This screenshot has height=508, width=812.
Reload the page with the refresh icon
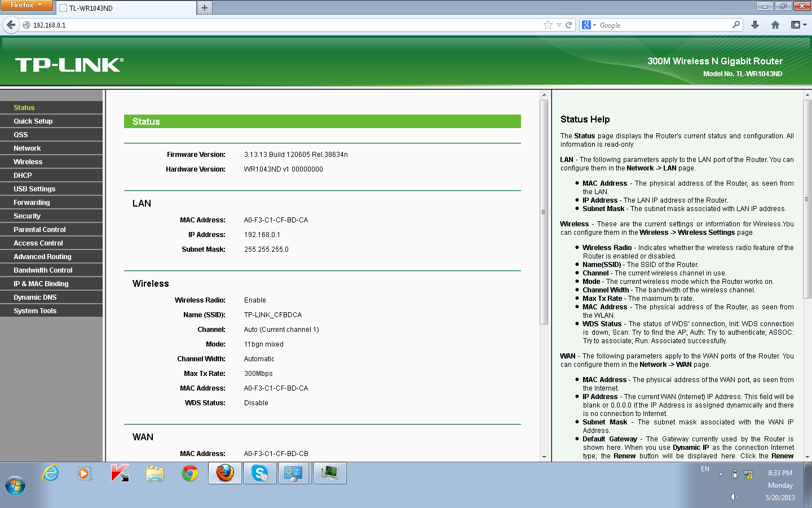(x=569, y=25)
